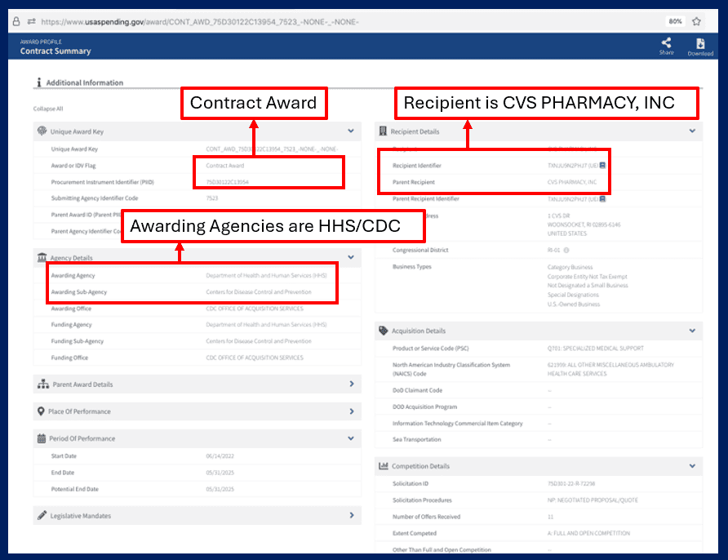Select the Potential End Date value

coord(220,489)
